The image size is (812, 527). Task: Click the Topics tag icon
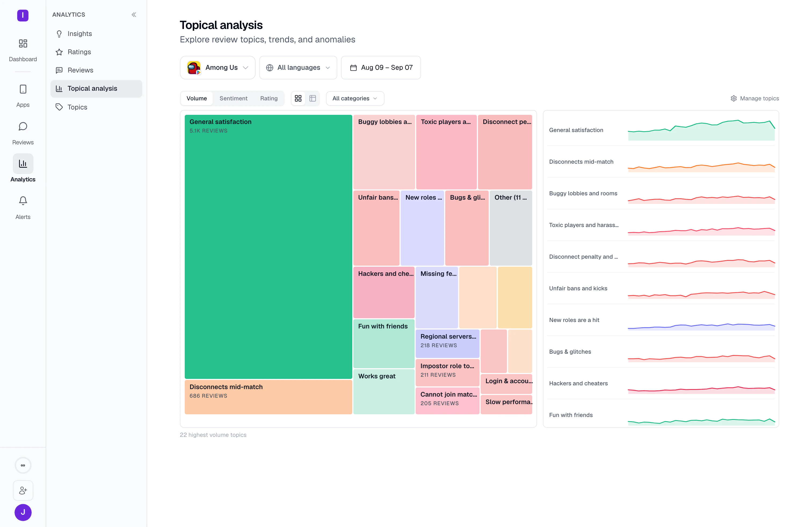59,107
